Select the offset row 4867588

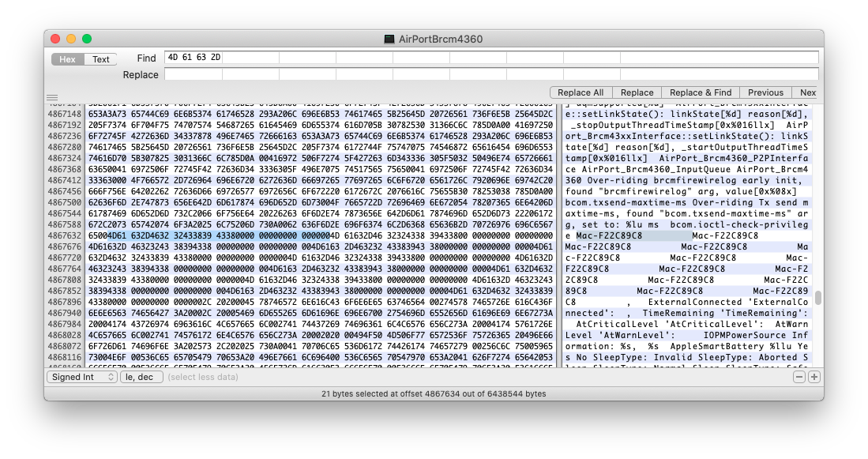pyautogui.click(x=64, y=225)
